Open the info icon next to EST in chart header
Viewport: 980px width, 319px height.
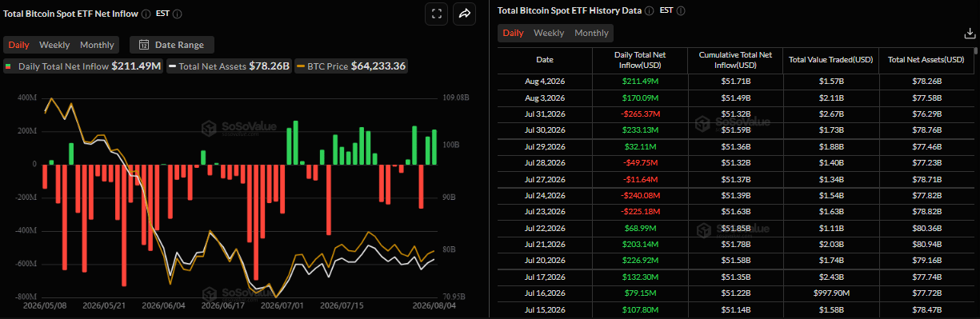click(177, 14)
